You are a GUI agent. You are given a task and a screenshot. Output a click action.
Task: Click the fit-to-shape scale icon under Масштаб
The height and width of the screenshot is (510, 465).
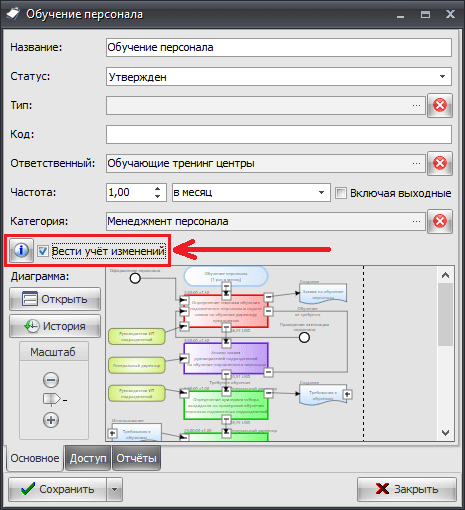pyautogui.click(x=53, y=400)
